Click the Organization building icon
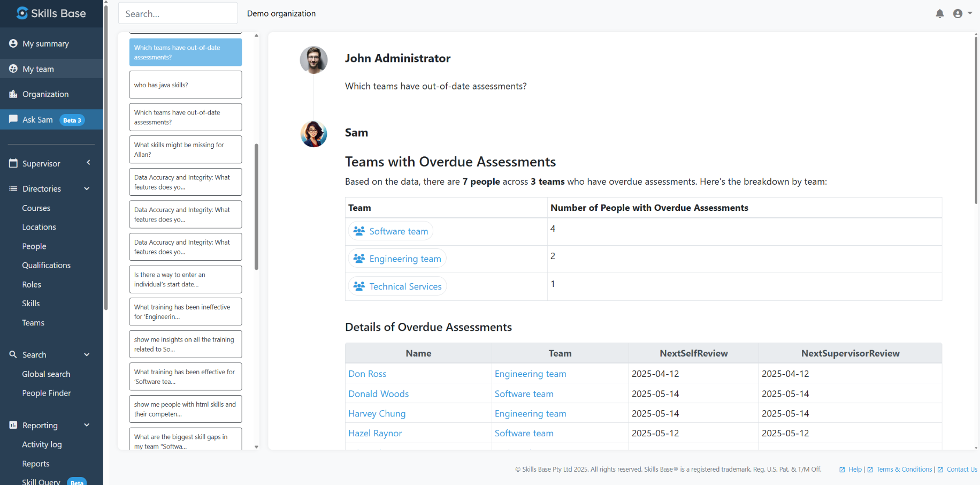This screenshot has width=980, height=485. click(x=13, y=94)
